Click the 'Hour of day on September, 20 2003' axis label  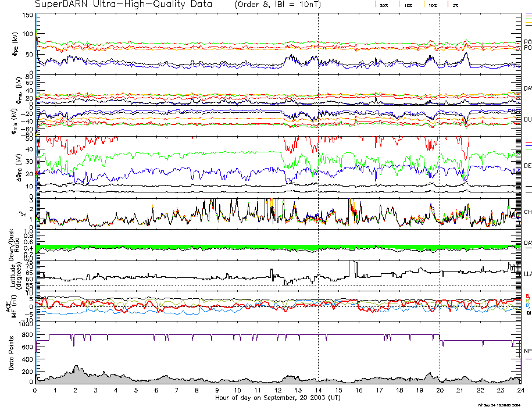pyautogui.click(x=277, y=398)
